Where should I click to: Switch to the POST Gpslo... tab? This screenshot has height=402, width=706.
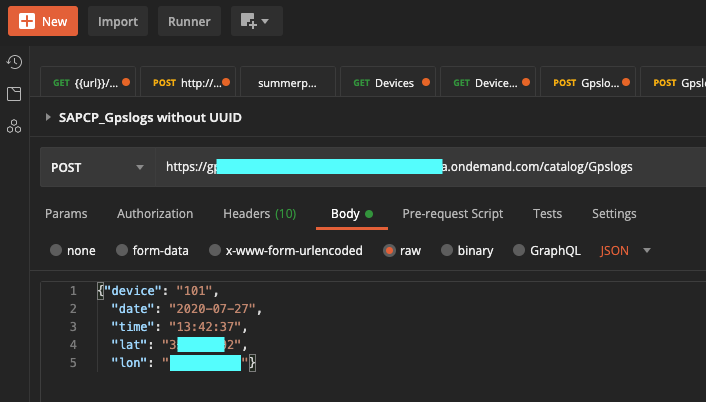588,82
